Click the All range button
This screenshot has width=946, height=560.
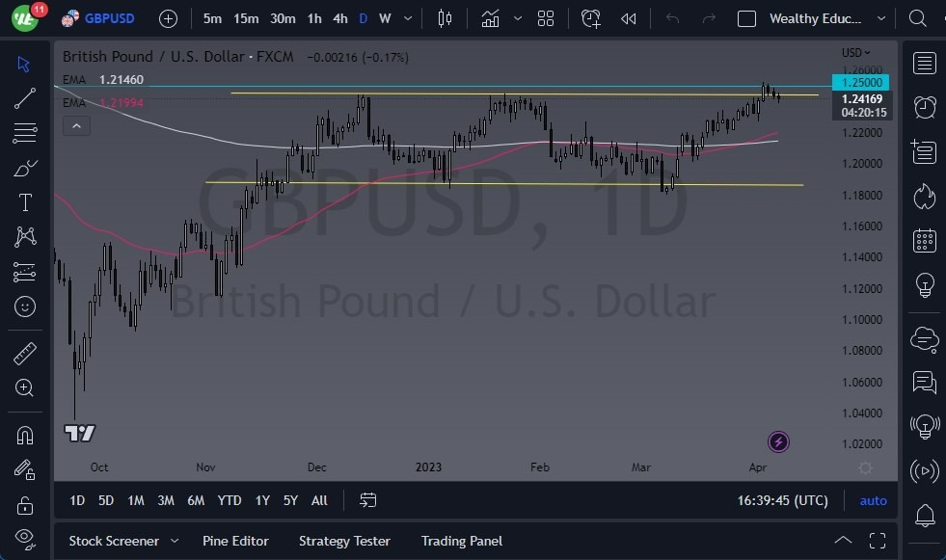[x=318, y=500]
